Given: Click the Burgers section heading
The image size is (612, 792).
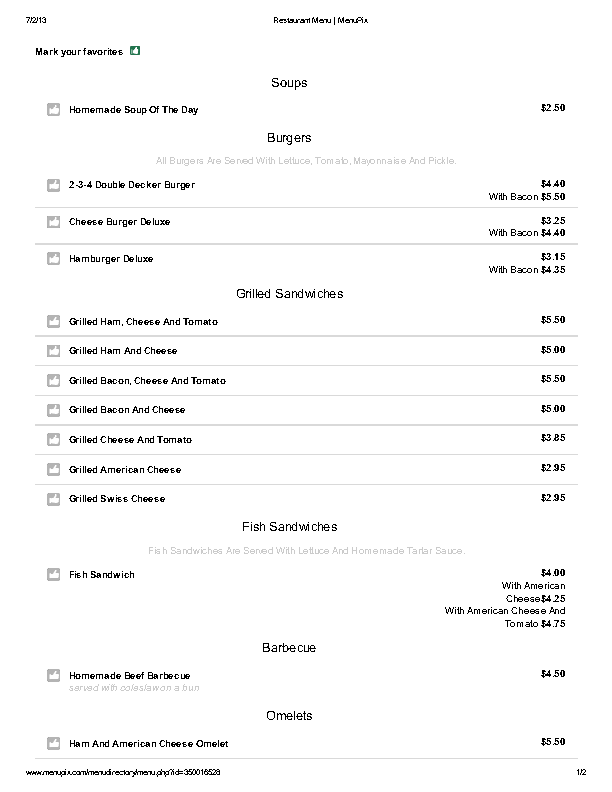Looking at the screenshot, I should pyautogui.click(x=289, y=138).
